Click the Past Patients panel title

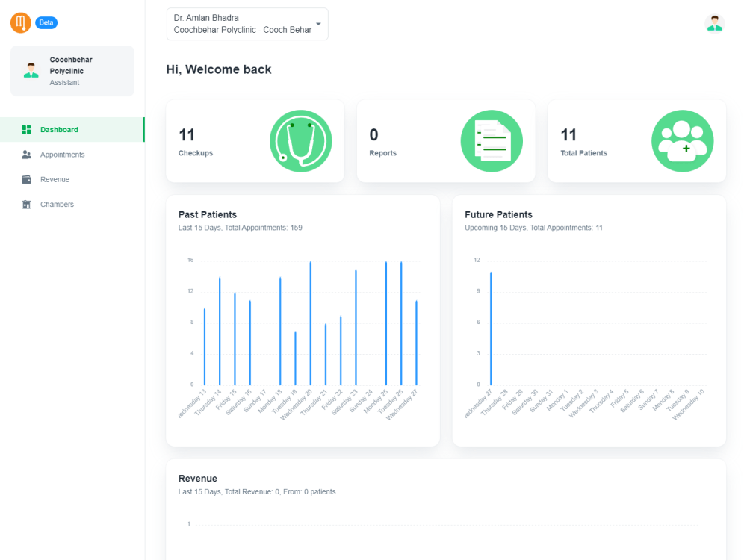(x=208, y=214)
